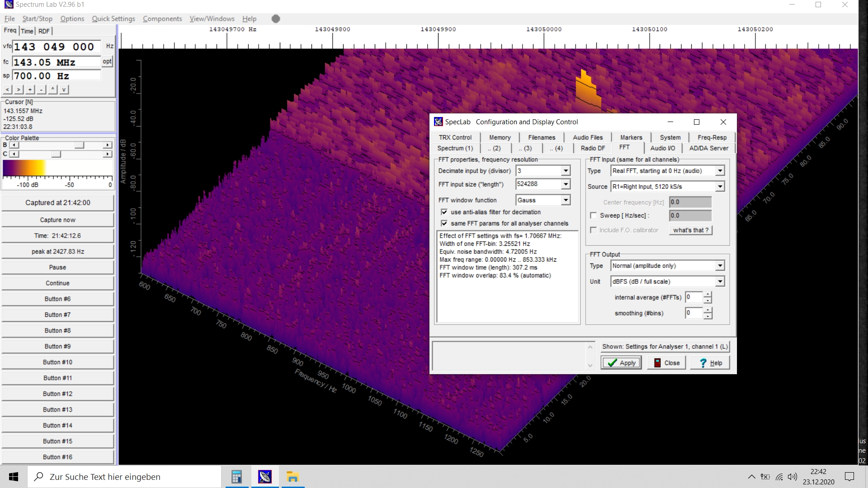Enable the Sweep Hz/sec checkbox

point(593,216)
